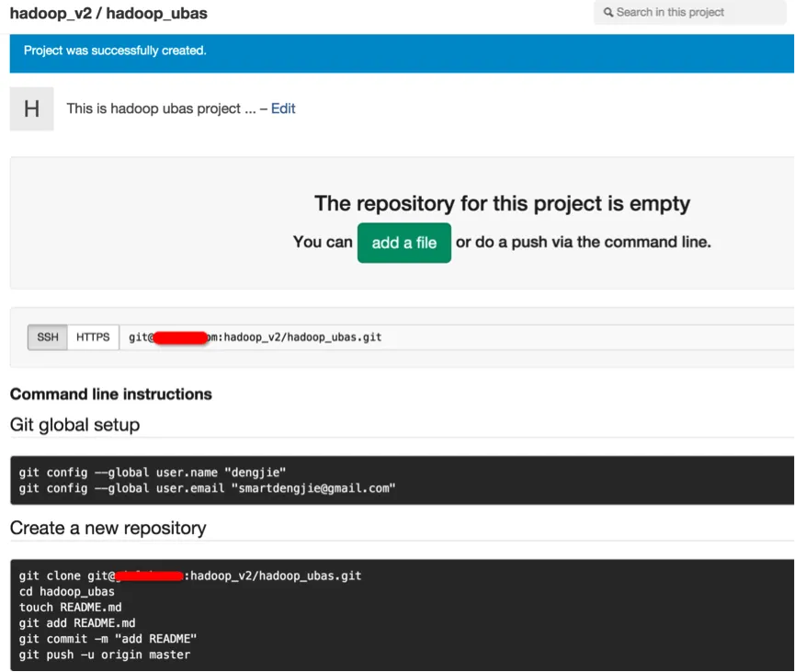Click the git clone command line
Screen dimensions: 795x672
click(190, 576)
